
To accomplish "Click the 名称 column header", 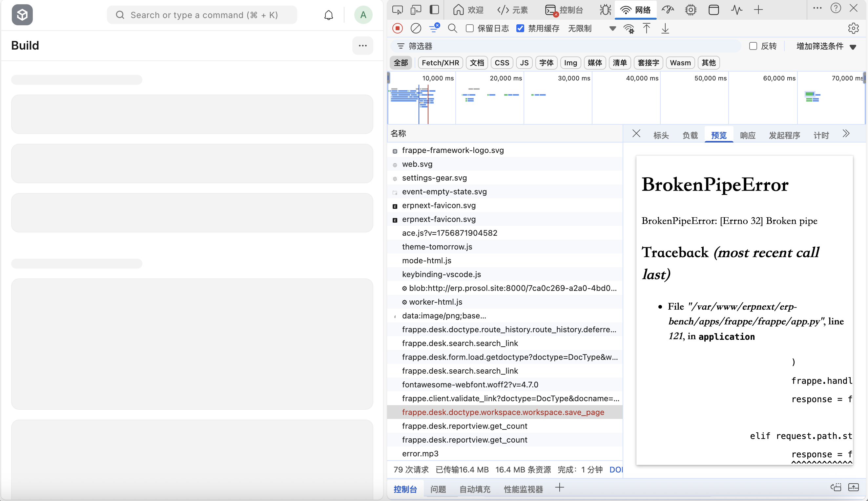I will 505,134.
